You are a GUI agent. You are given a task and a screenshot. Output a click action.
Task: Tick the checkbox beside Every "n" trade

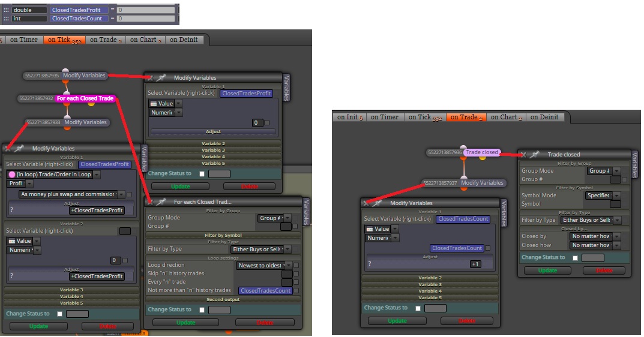296,282
